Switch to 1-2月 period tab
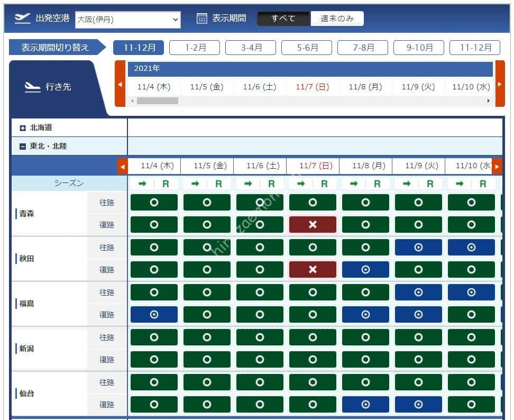Screen dimensions: 514x420 point(195,48)
